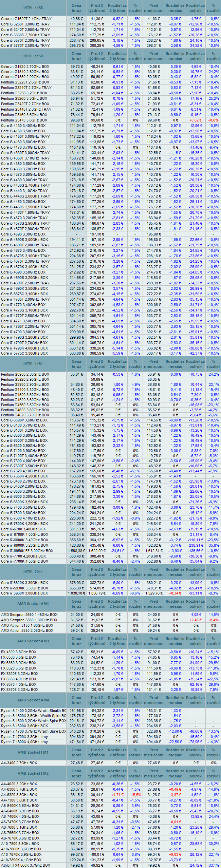Viewport: 221px width, 868px height.
Task: Click current price '363,00 €' of i7 5775C
Action: pos(77,353)
